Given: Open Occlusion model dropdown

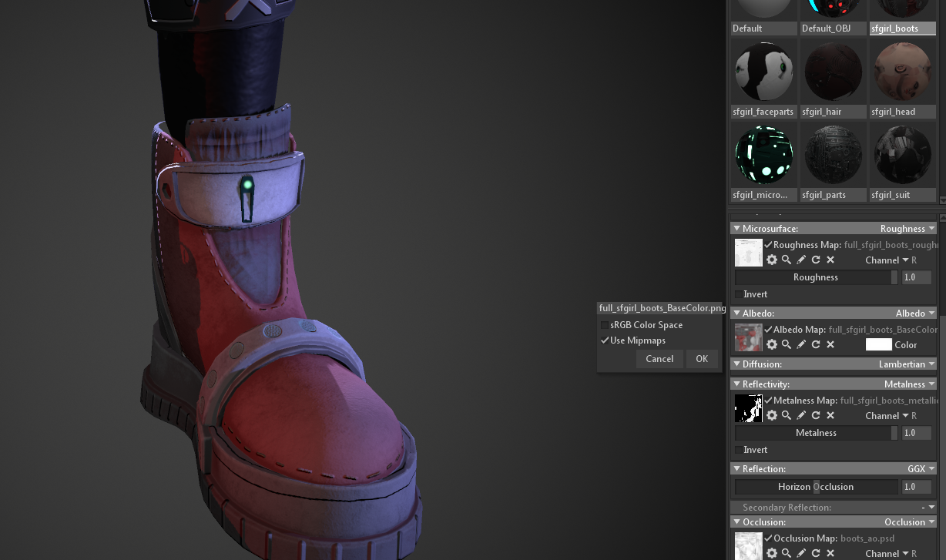Looking at the screenshot, I should [x=910, y=522].
